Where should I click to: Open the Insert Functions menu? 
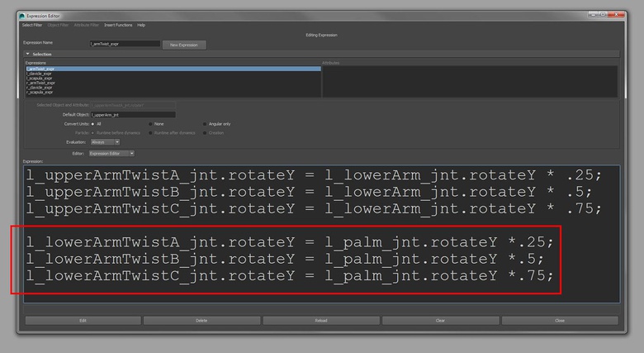119,25
